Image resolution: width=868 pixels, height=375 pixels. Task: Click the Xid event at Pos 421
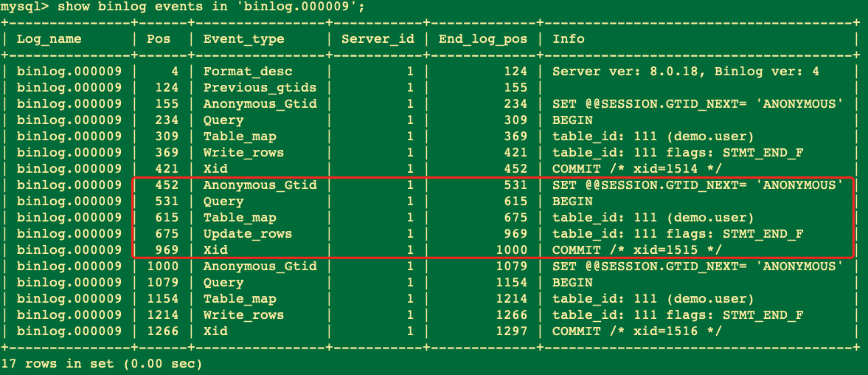tap(215, 168)
